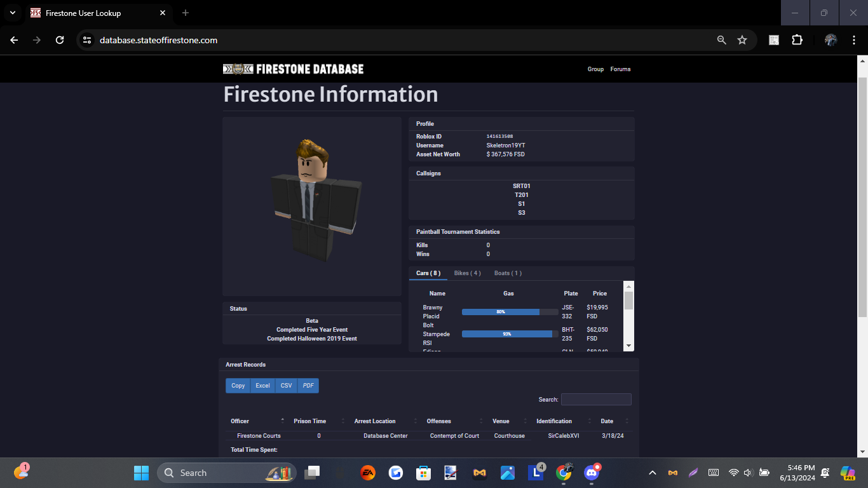
Task: Open the Copilot Preview icon
Action: pyautogui.click(x=848, y=473)
